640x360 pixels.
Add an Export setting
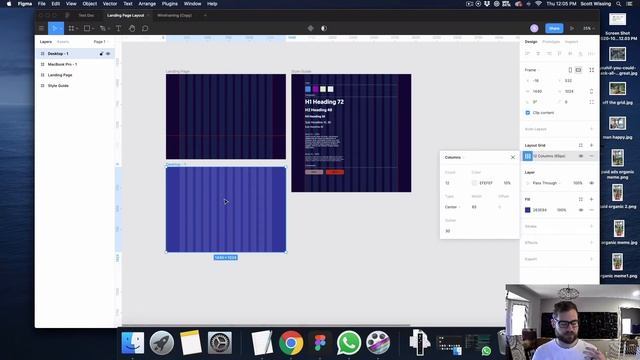[591, 259]
